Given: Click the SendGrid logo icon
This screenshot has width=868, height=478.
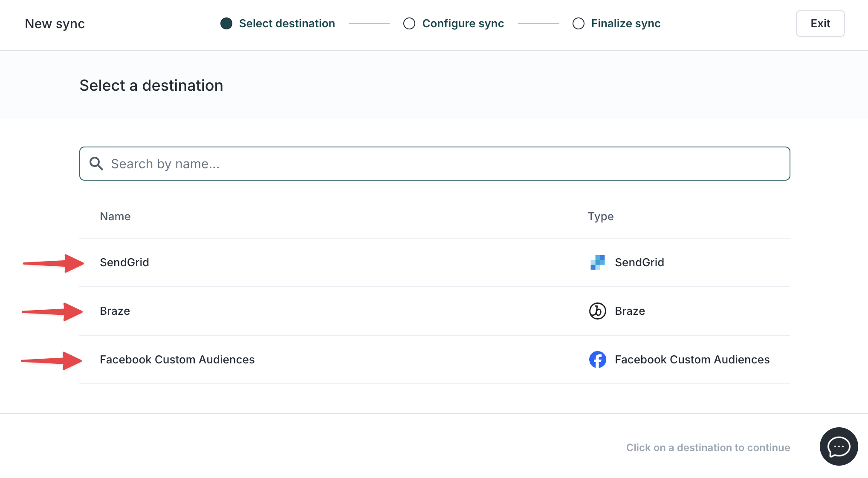Looking at the screenshot, I should point(597,262).
